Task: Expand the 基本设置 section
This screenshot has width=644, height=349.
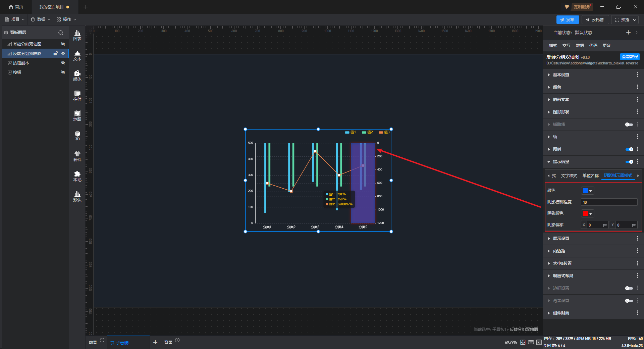Action: [x=561, y=75]
